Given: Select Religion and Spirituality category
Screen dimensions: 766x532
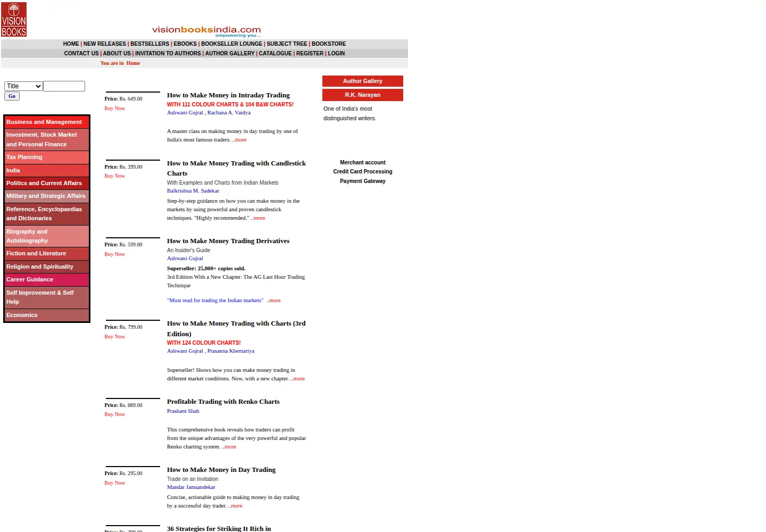Looking at the screenshot, I should pos(47,267).
